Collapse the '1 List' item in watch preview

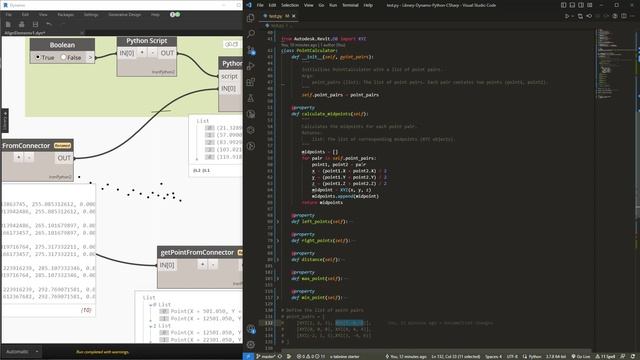click(x=151, y=326)
